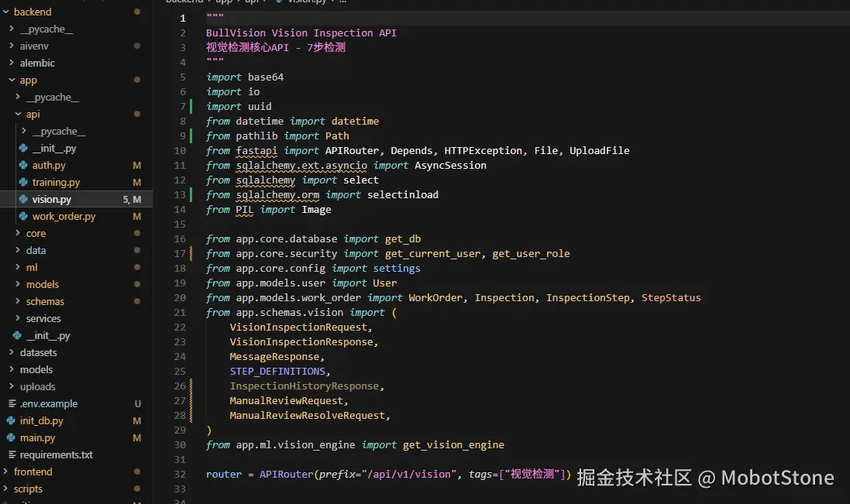The image size is (850, 504).
Task: Collapse the app folder chevron
Action: click(x=12, y=80)
